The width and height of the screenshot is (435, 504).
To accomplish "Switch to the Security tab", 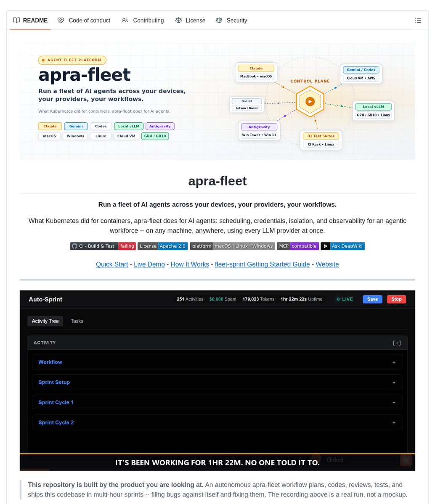I will coord(232,20).
